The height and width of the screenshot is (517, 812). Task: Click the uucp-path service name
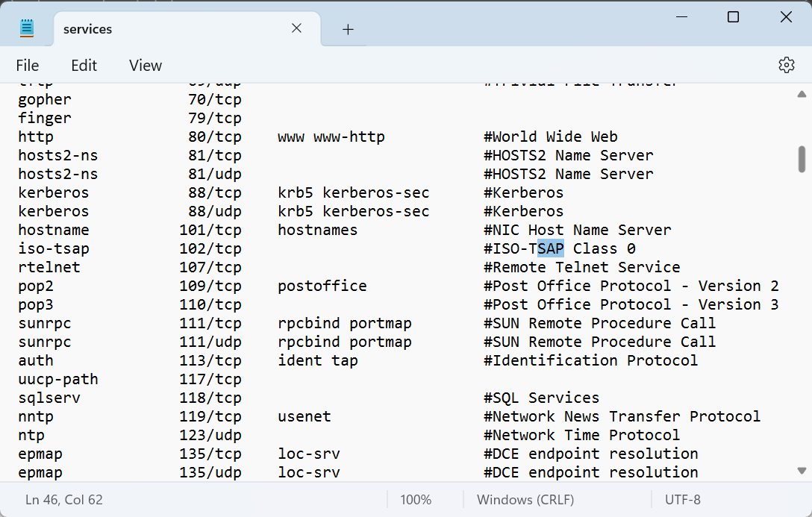pyautogui.click(x=58, y=379)
